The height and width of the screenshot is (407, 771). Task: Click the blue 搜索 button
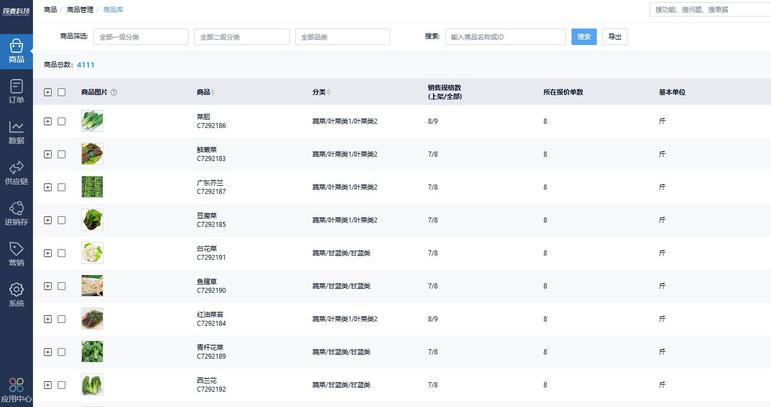(x=584, y=37)
